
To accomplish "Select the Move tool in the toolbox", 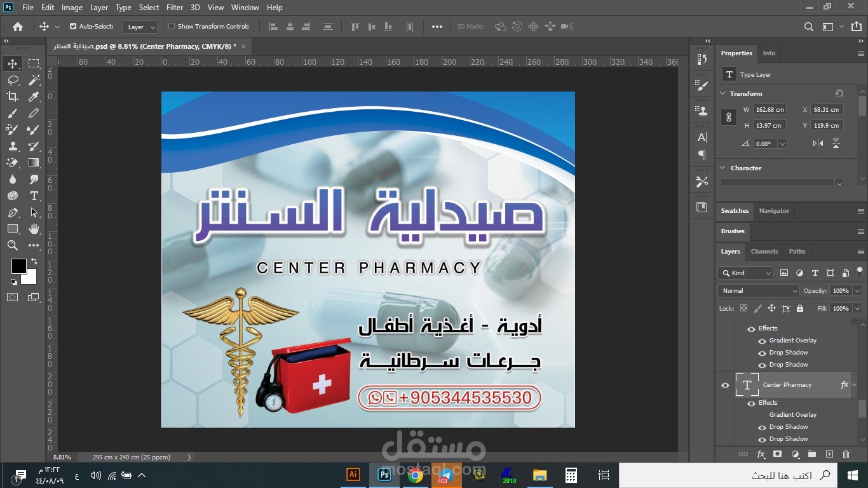I will click(12, 64).
